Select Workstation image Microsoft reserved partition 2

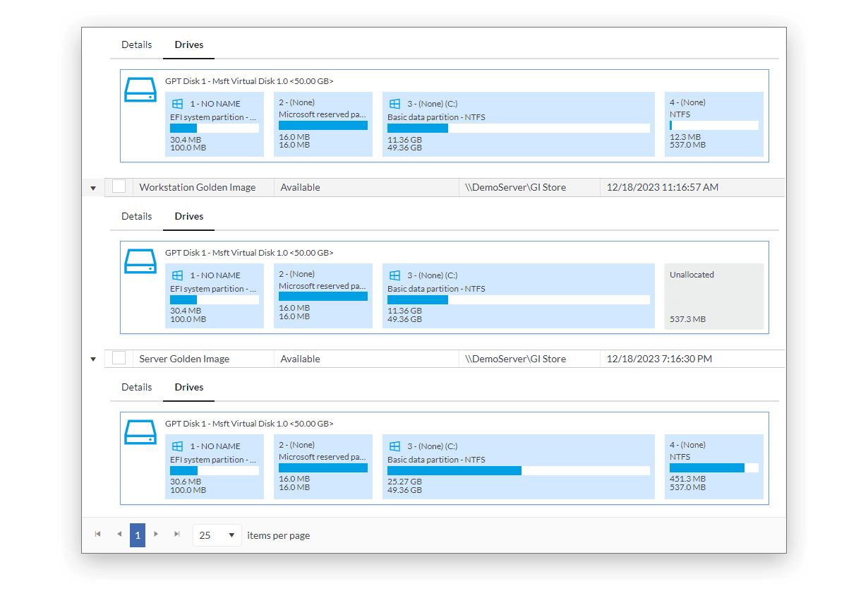click(323, 296)
